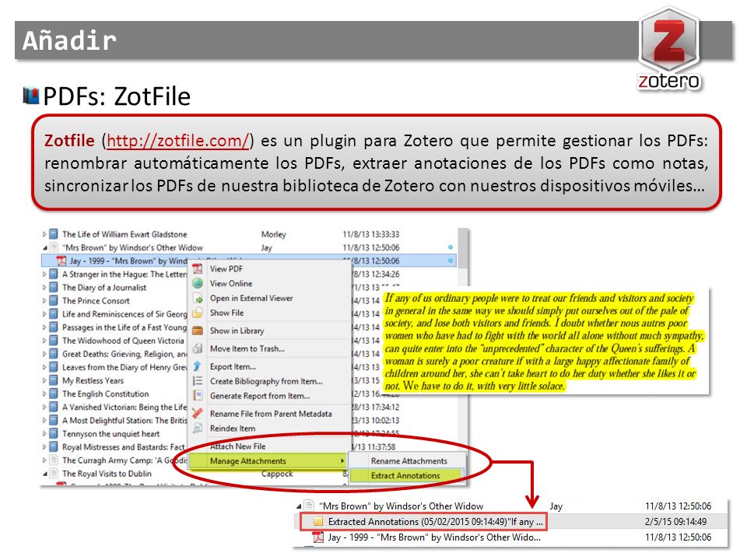The width and height of the screenshot is (747, 560).
Task: Expand The Prince Consort item
Action: [x=44, y=301]
